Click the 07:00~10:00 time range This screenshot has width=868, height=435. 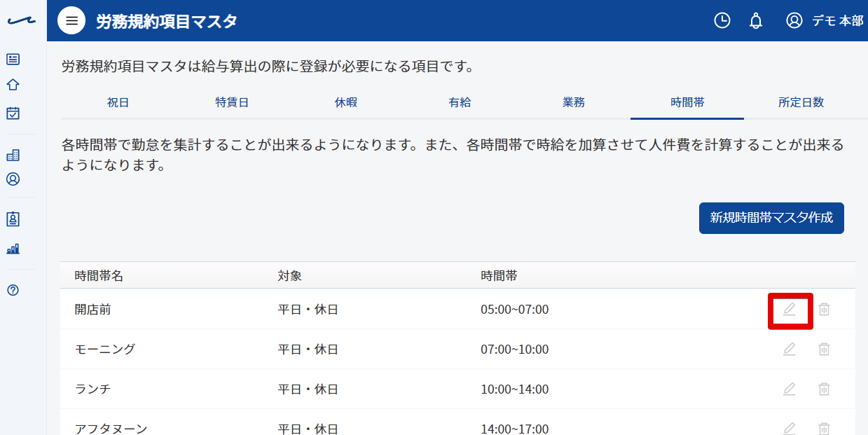pos(515,349)
